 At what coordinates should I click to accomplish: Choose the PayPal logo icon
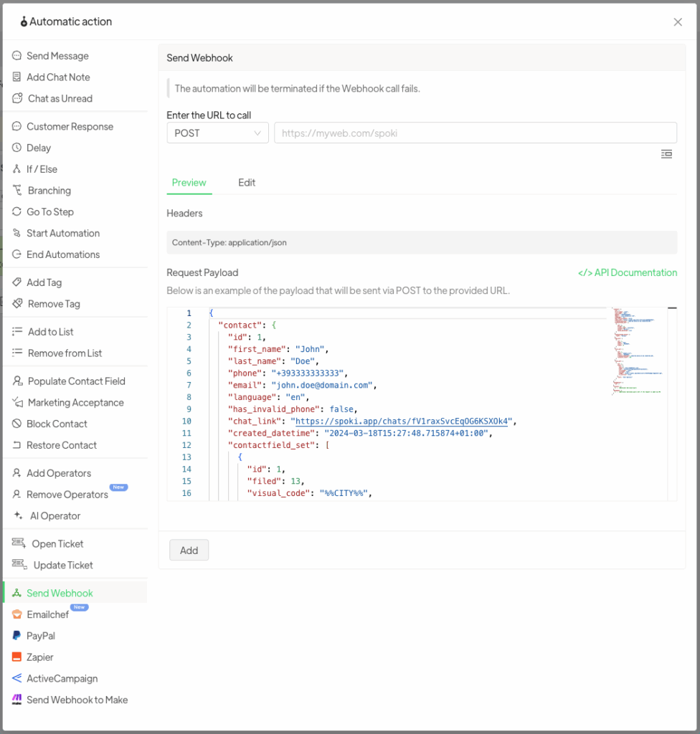coord(17,636)
